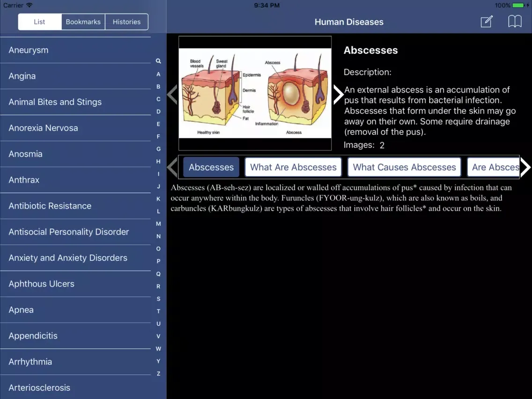Open the Arrhythmia entry
Screen dimensions: 532x399
[x=75, y=362]
